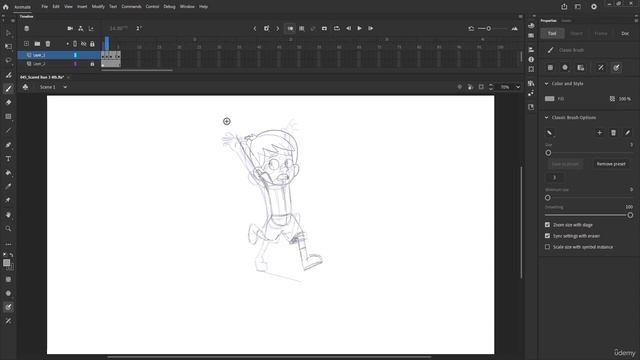Image resolution: width=640 pixels, height=360 pixels.
Task: Collapse the Color and Style section
Action: tap(547, 84)
